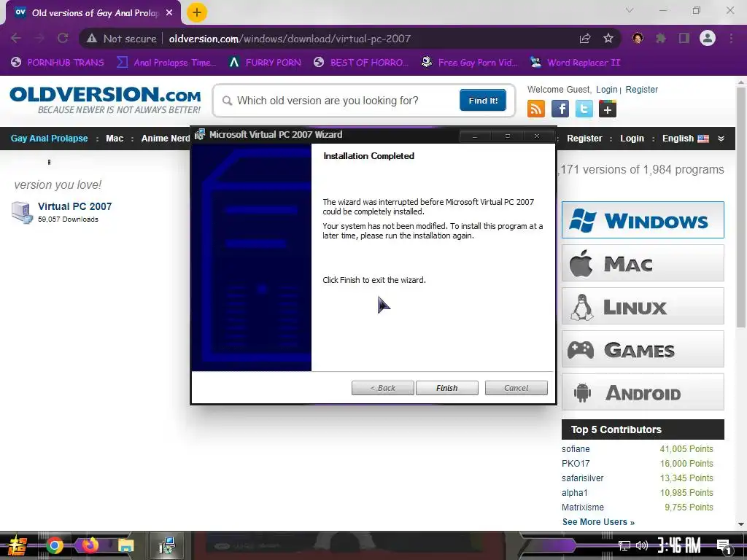The image size is (747, 560).
Task: Open the Games category banner
Action: (x=643, y=349)
